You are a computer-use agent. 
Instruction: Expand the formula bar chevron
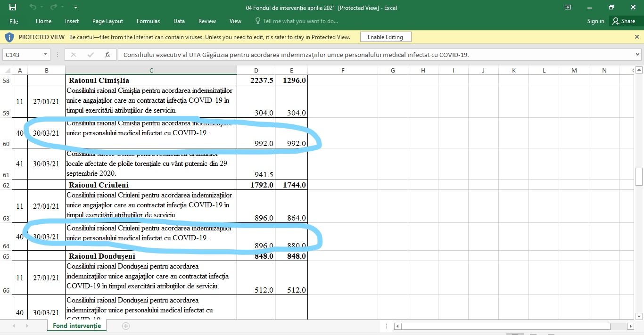[637, 55]
